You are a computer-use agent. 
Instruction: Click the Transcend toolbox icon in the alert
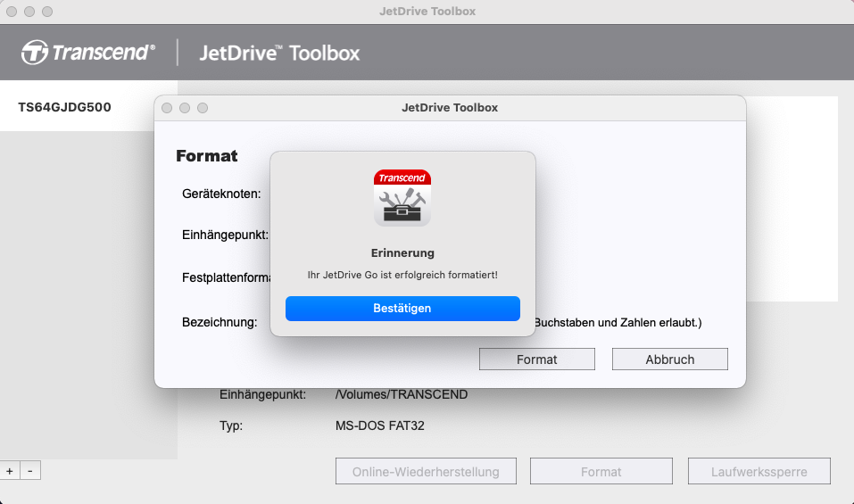pyautogui.click(x=402, y=197)
